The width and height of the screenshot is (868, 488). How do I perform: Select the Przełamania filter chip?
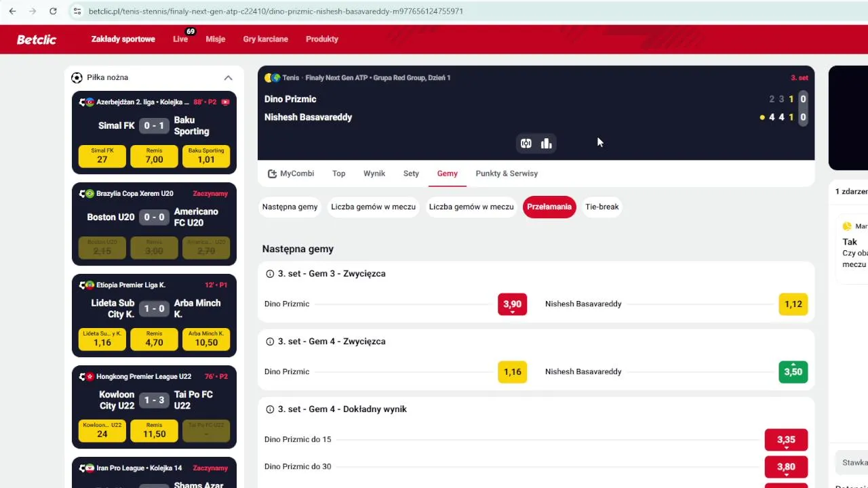click(549, 207)
